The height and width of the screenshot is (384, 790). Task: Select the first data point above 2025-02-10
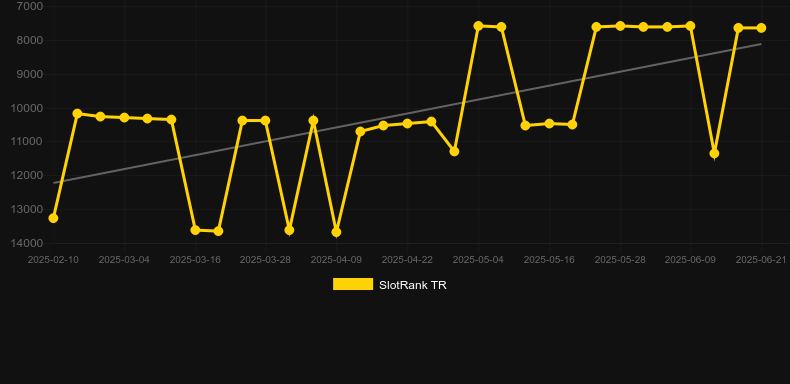53,218
